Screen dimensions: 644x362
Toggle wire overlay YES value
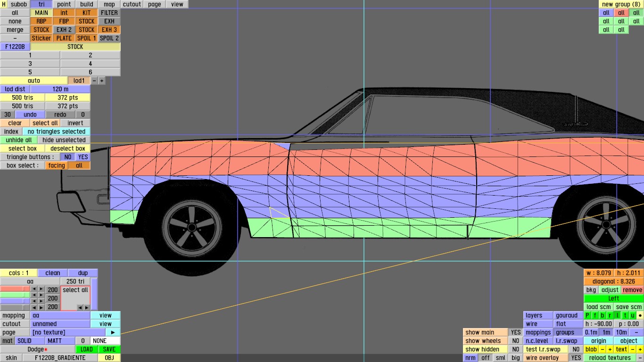tap(576, 358)
